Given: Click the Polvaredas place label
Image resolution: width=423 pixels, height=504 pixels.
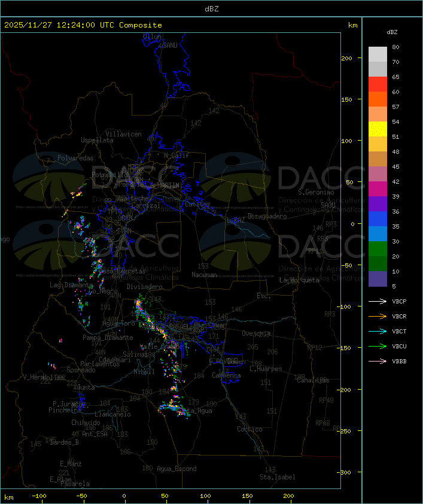Looking at the screenshot, I should (75, 158).
